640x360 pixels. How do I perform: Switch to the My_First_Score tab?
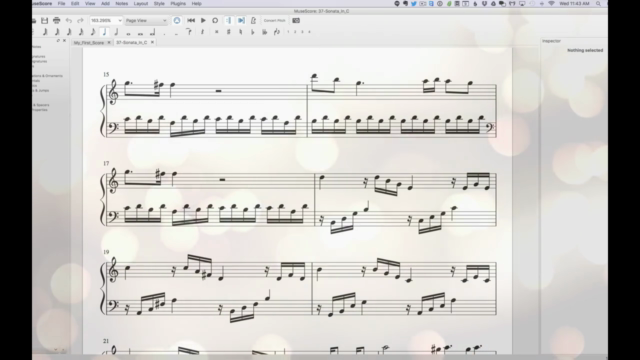89,42
